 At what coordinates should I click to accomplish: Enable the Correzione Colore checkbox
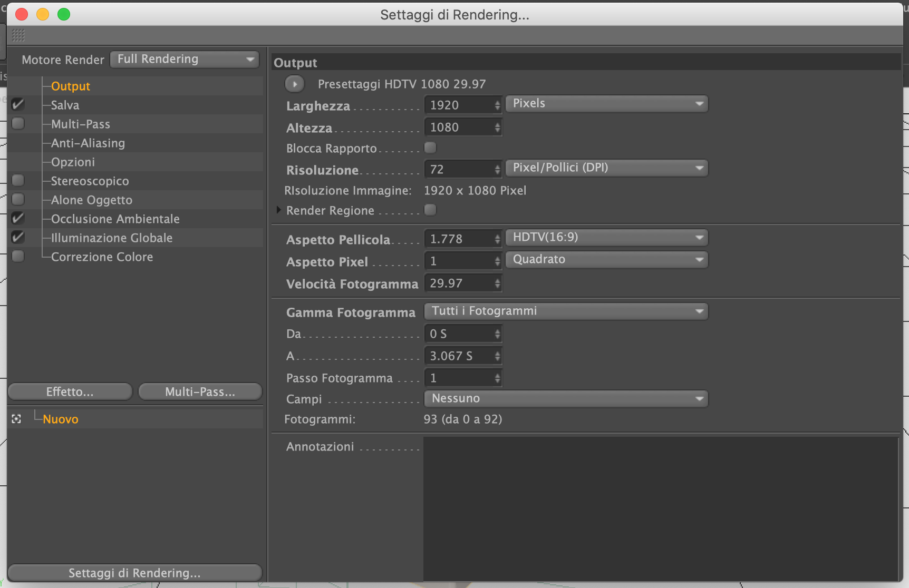[18, 256]
